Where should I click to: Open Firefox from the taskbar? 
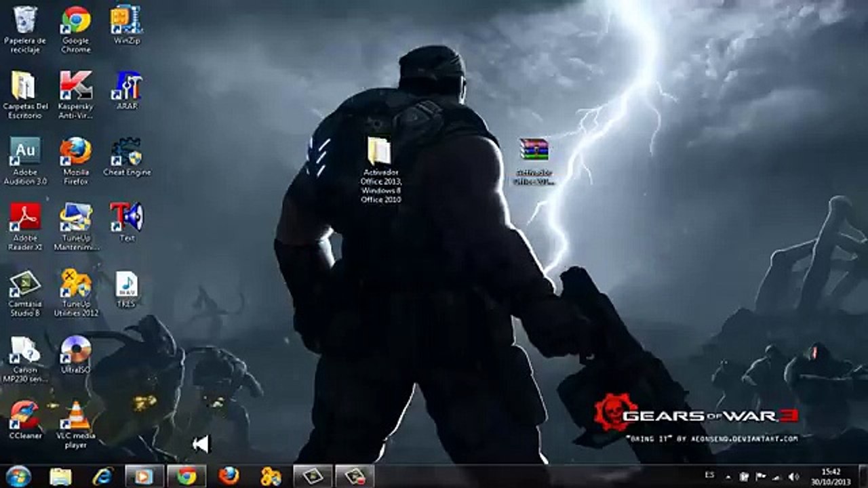point(229,476)
